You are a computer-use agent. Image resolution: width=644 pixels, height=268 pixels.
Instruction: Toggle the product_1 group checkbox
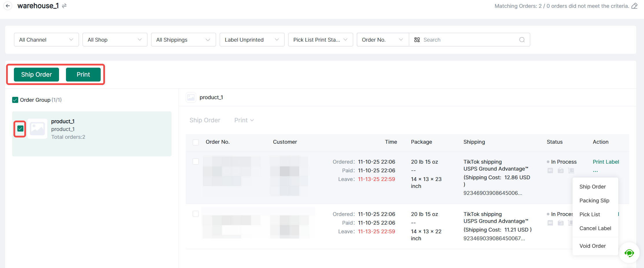tap(20, 129)
